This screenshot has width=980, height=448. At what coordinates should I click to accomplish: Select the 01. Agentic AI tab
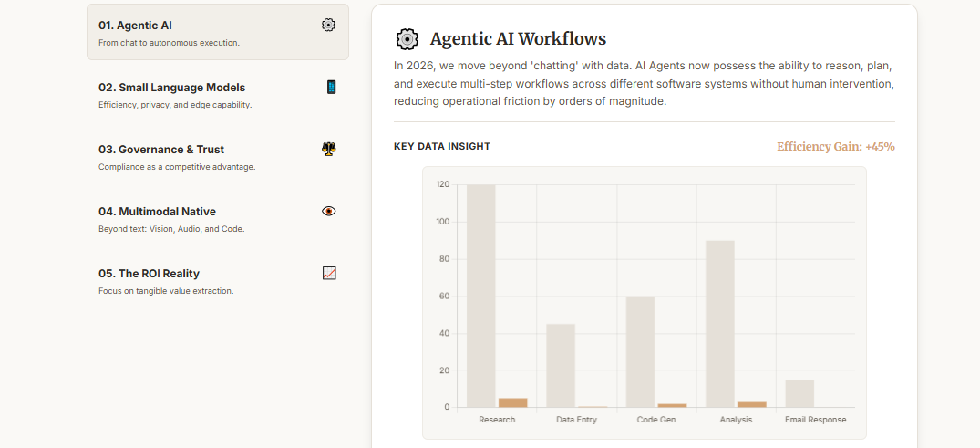click(x=217, y=33)
